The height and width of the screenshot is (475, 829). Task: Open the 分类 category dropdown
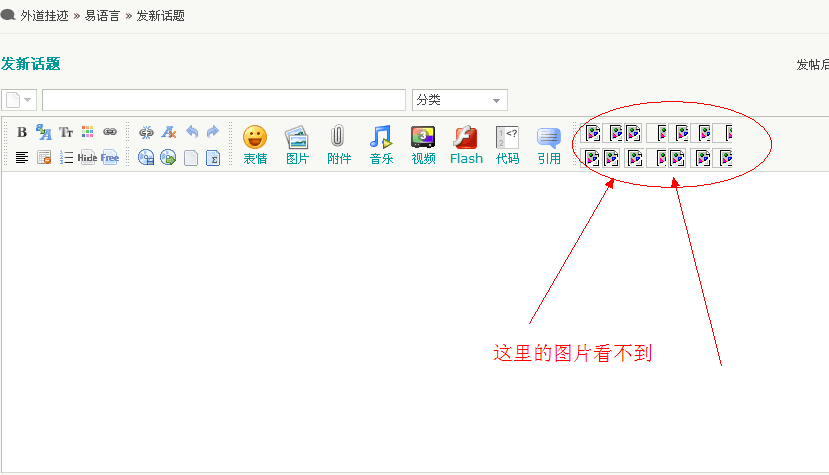459,100
